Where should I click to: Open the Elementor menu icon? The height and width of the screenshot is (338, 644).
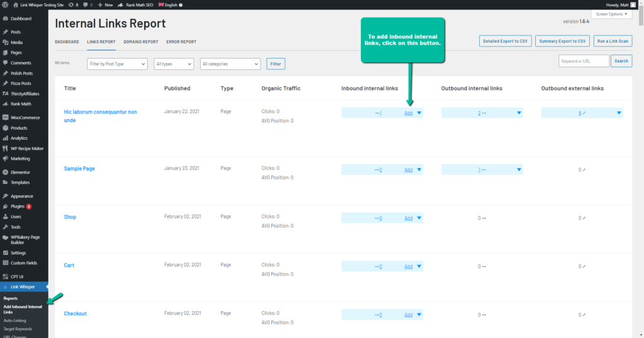pos(6,172)
